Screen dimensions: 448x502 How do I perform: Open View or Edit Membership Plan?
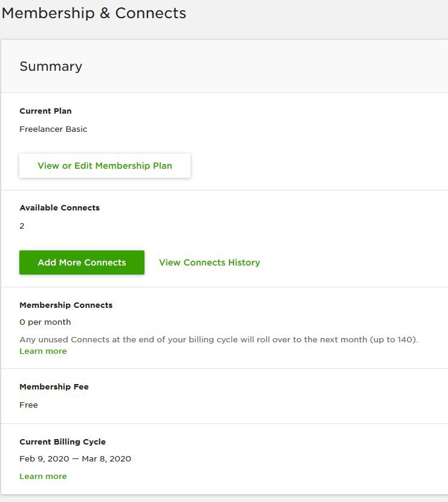pyautogui.click(x=105, y=166)
